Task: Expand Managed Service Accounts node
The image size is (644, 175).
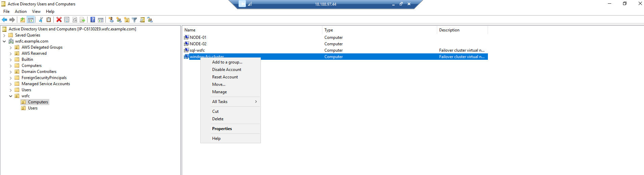Action: (x=10, y=84)
